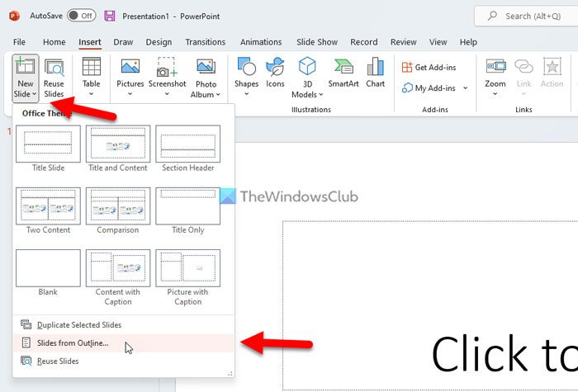
Task: Open the View tab
Action: coord(438,42)
